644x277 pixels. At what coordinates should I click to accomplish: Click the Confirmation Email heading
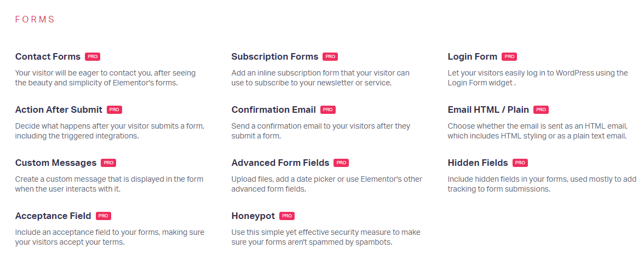[x=274, y=109]
